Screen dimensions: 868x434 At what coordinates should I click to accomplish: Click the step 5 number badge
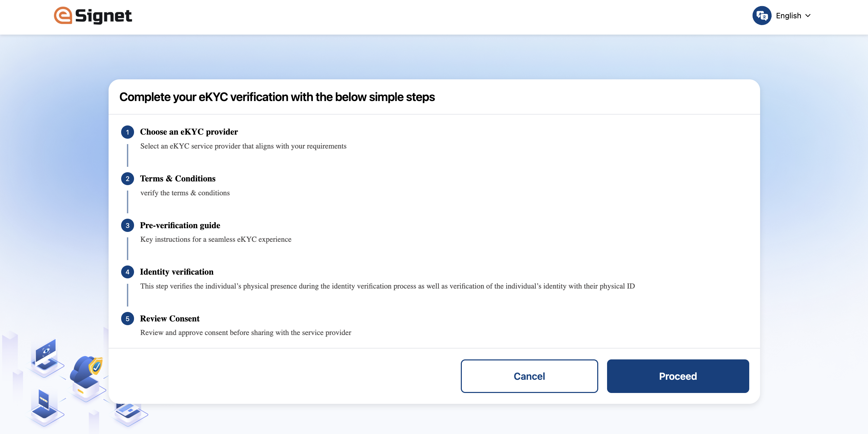(x=128, y=319)
